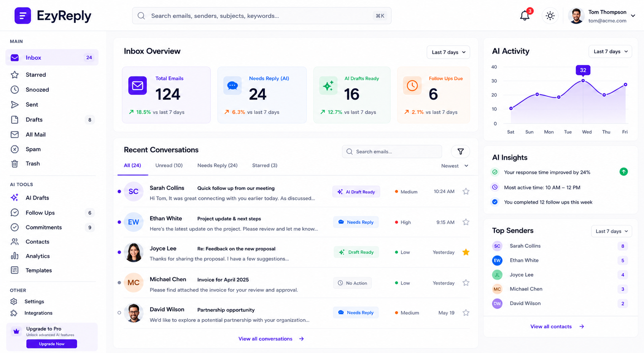Screen dimensions: 644x353
Task: Click the AI Drafts Ready sparkle icon
Action: (x=328, y=86)
